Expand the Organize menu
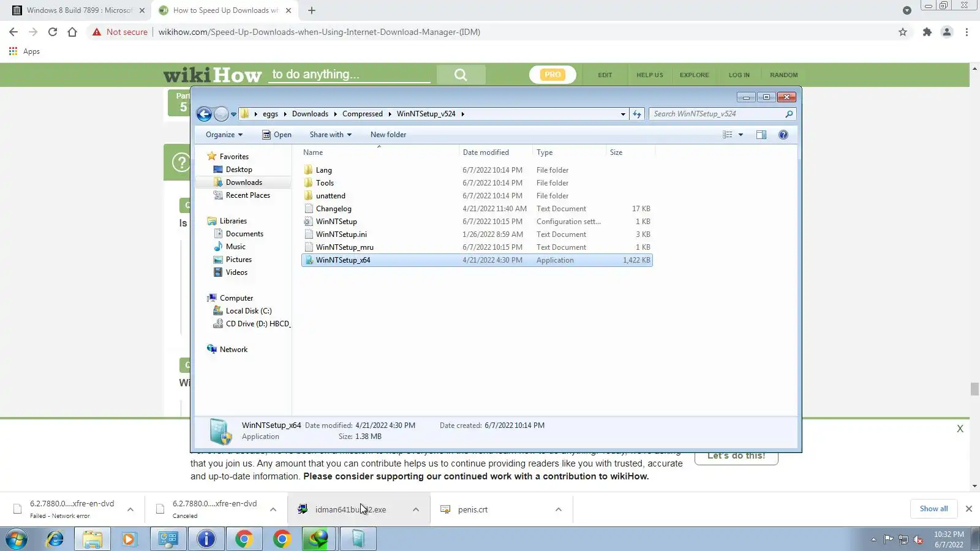Screen dimensions: 980x551 click(224, 135)
